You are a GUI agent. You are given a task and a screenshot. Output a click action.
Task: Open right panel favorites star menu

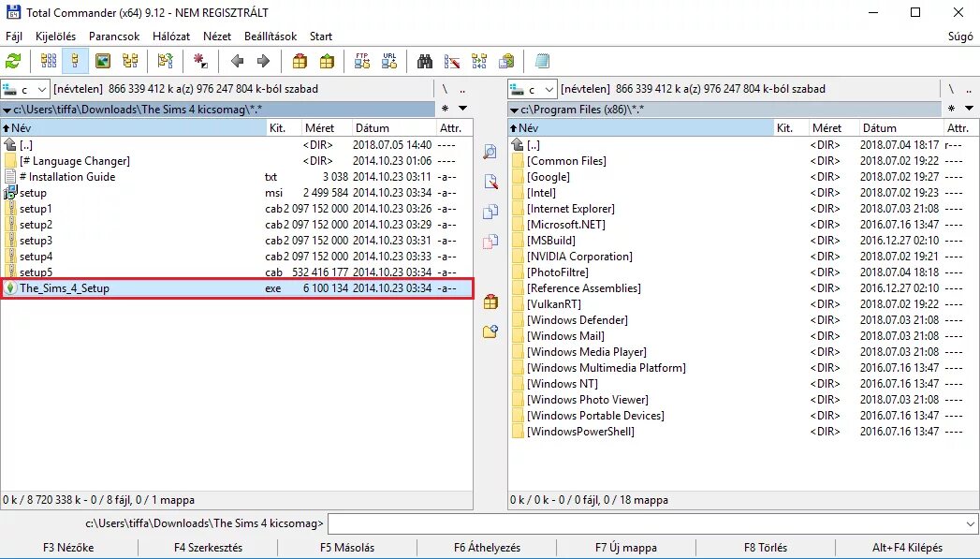point(951,109)
